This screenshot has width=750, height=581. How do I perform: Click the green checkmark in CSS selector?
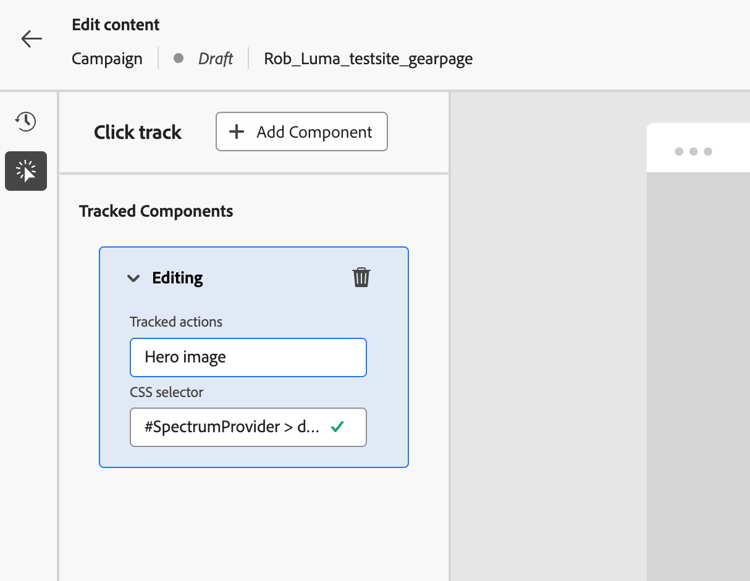point(338,427)
